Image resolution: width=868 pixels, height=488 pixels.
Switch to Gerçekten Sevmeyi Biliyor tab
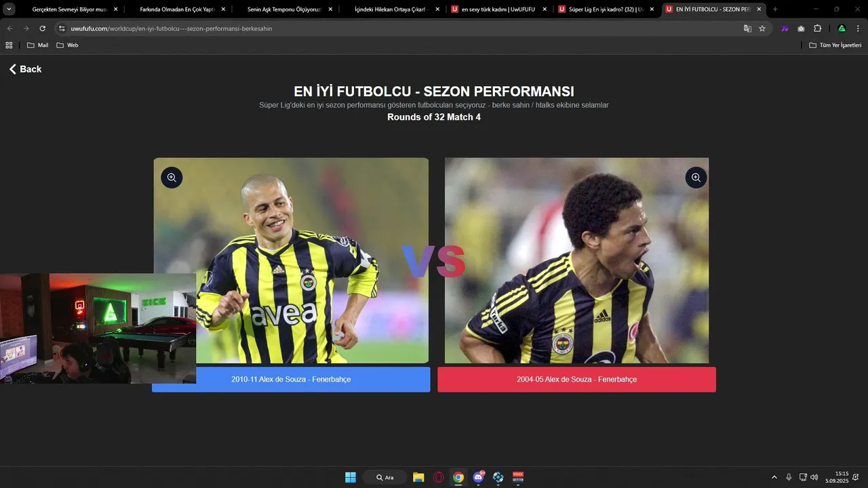[70, 9]
